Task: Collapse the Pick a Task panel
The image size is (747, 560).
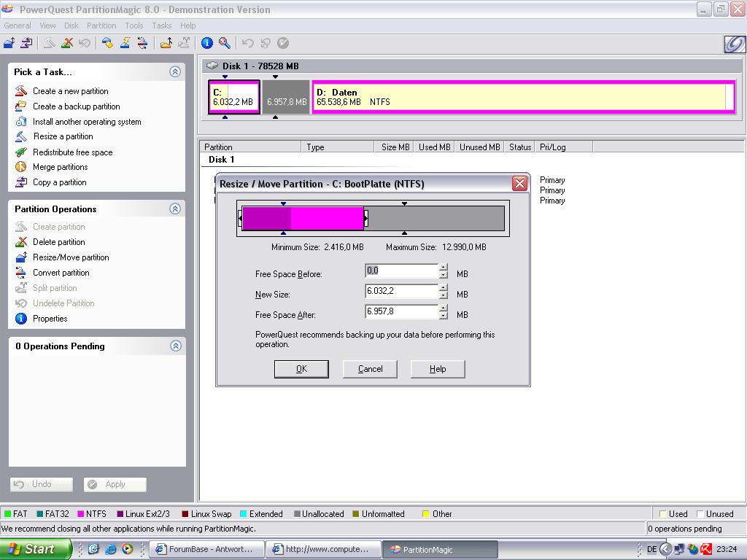Action: 175,71
